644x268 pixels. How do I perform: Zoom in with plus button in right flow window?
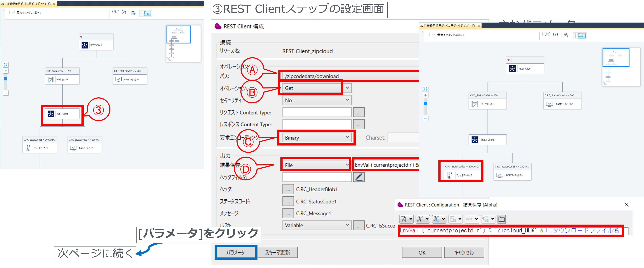[425, 95]
